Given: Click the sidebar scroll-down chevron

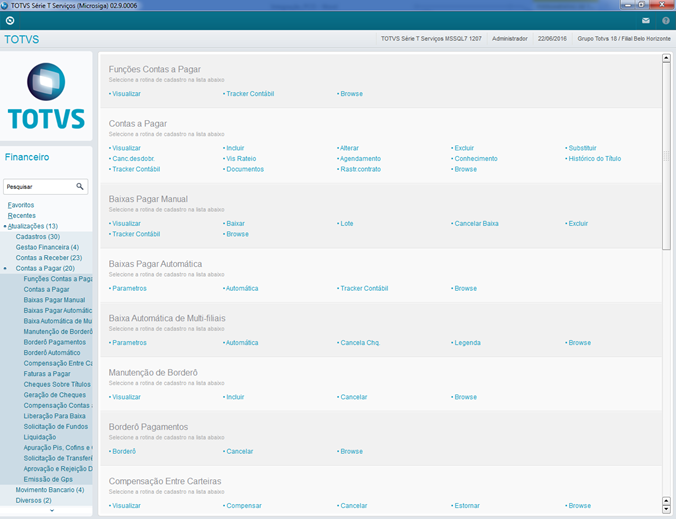Looking at the screenshot, I should [x=52, y=511].
